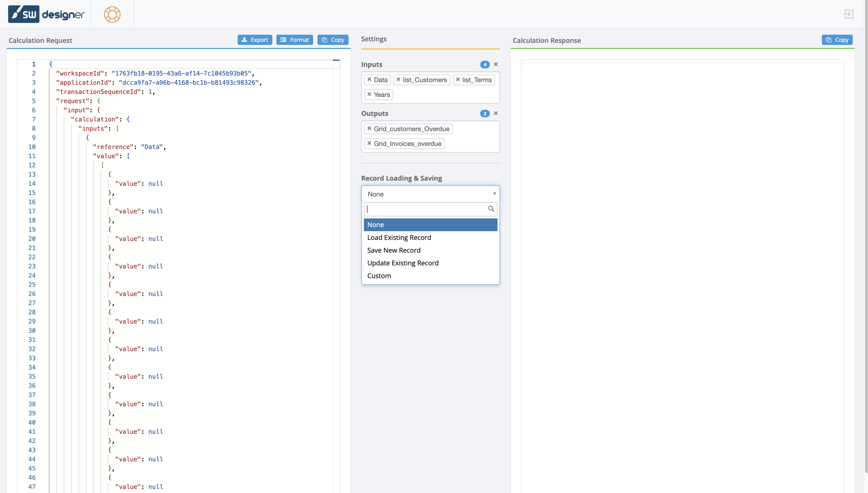The width and height of the screenshot is (868, 493).
Task: Clear all Outputs using the X icon
Action: [x=496, y=113]
